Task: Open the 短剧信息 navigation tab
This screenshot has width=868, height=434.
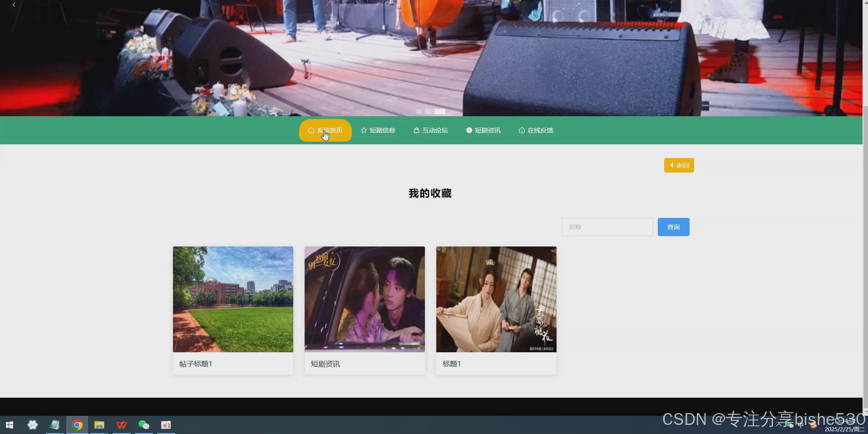Action: click(x=378, y=130)
